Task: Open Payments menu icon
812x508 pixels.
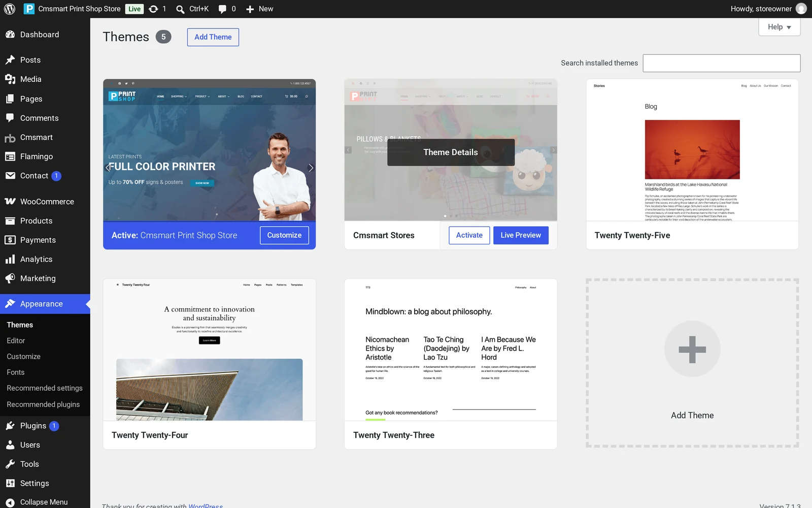Action: (x=10, y=240)
